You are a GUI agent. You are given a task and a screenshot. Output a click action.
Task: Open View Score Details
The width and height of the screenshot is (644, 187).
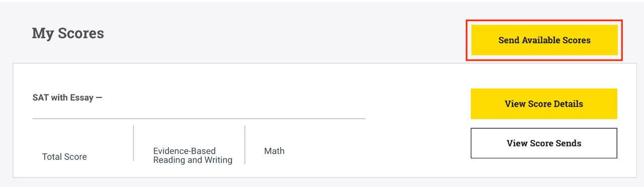pos(544,104)
